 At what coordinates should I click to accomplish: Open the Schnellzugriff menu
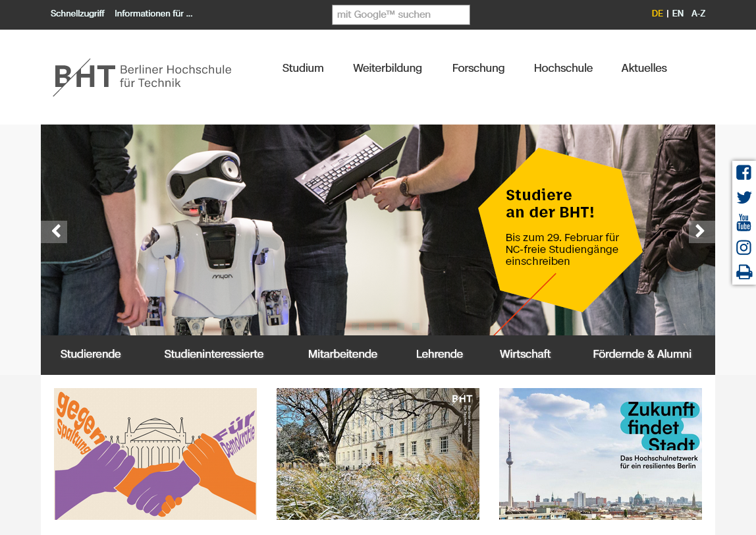[77, 13]
